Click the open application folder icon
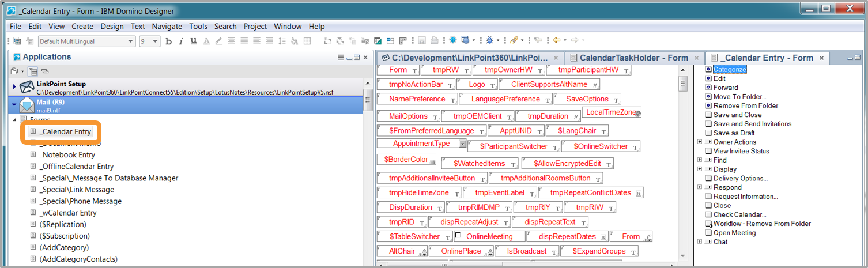This screenshot has width=868, height=268. point(14,71)
